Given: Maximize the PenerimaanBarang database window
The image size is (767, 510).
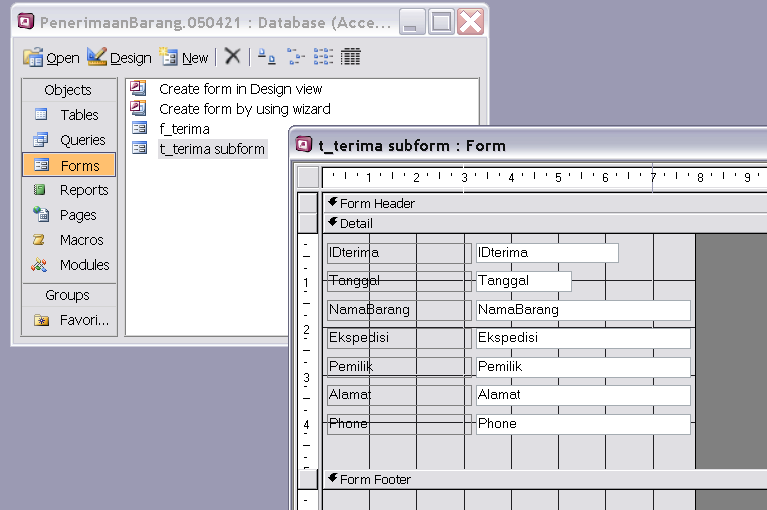Looking at the screenshot, I should pos(441,22).
